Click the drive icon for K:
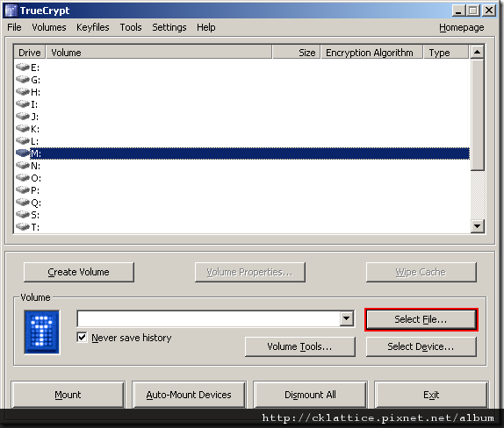 (23, 129)
